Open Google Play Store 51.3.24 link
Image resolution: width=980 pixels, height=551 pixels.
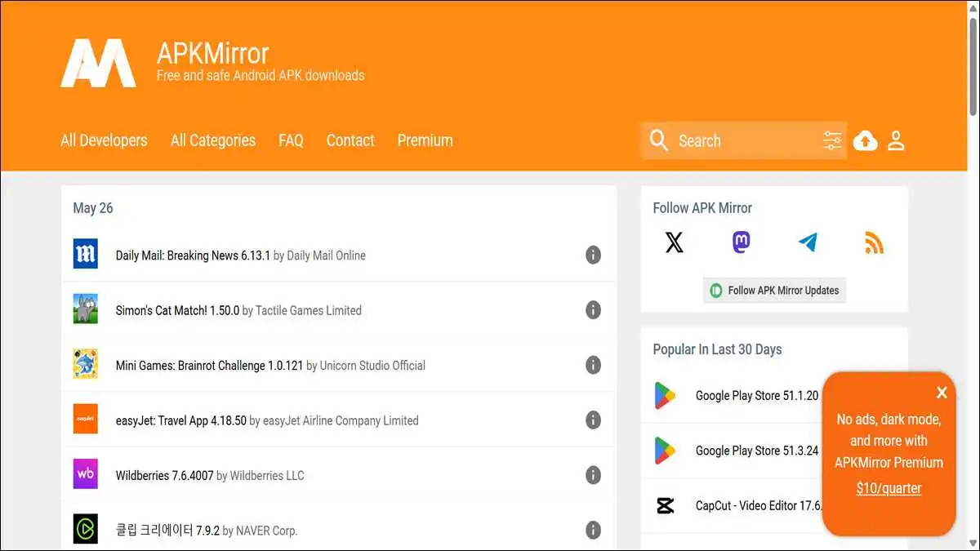(757, 451)
